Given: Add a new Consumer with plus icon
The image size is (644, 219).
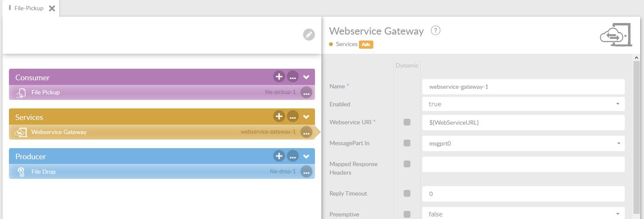Looking at the screenshot, I should coord(279,77).
